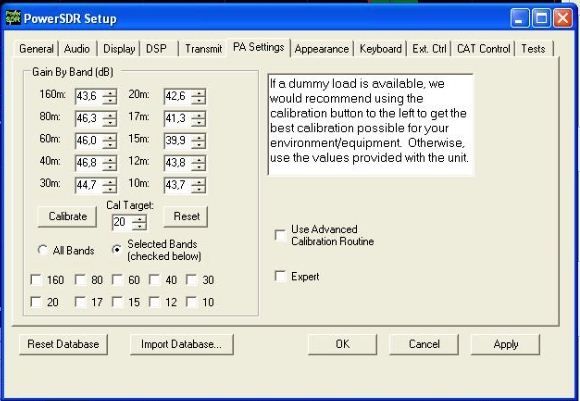This screenshot has height=401, width=580.
Task: Increase the 30m gain stepper
Action: [110, 181]
